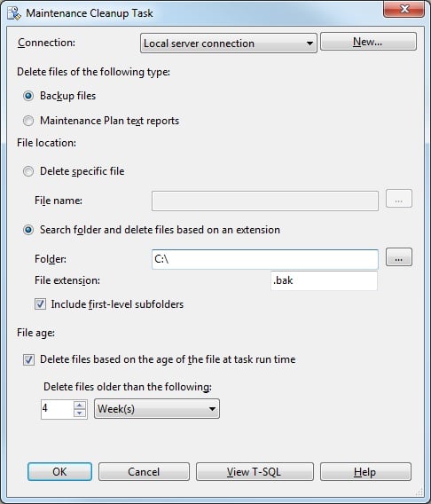This screenshot has width=431, height=504.
Task: Select the Backup files radio option
Action: (28, 96)
